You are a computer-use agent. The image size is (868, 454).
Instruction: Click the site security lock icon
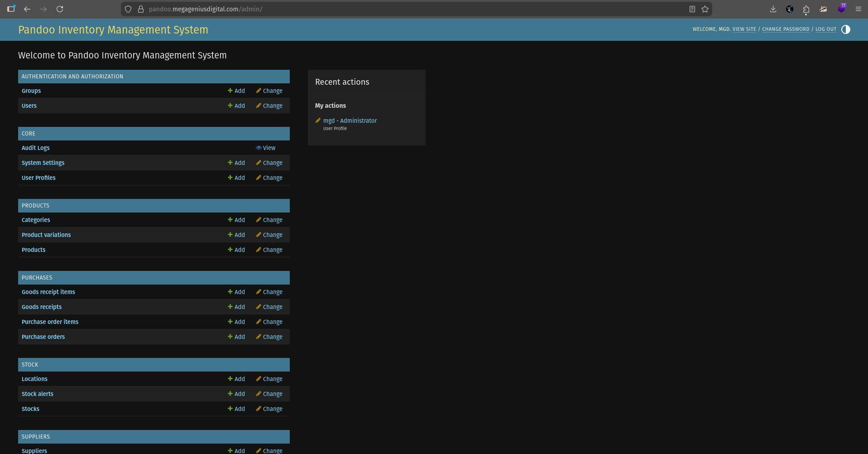click(141, 9)
